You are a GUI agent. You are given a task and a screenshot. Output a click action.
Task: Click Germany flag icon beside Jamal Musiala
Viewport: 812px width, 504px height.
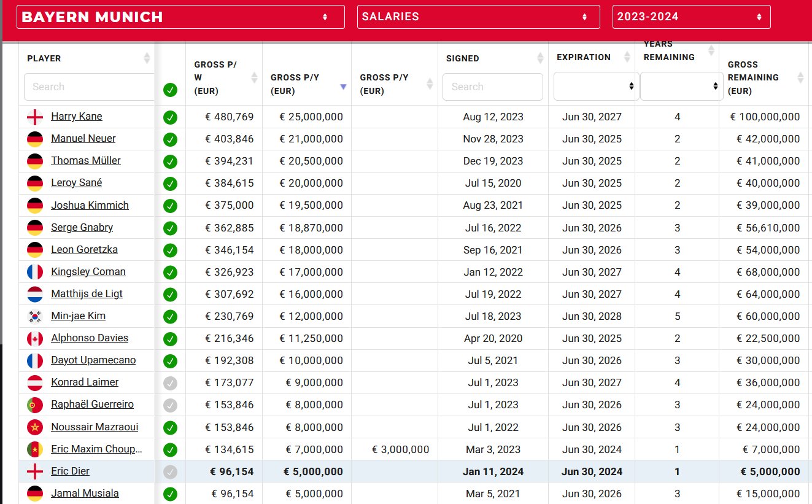point(34,494)
